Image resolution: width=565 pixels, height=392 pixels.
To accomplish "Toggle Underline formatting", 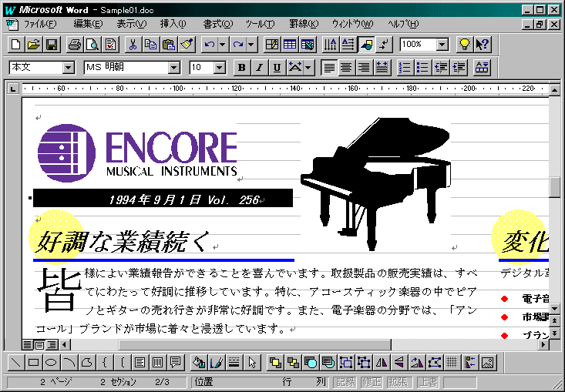I will (277, 68).
